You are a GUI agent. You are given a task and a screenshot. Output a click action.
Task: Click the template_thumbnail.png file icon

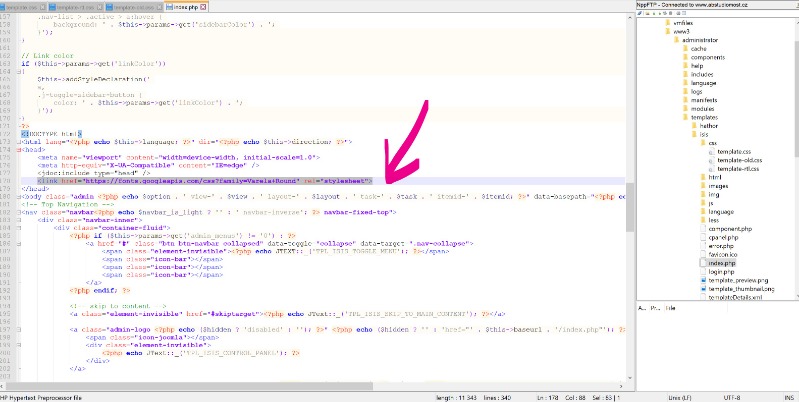(x=703, y=289)
